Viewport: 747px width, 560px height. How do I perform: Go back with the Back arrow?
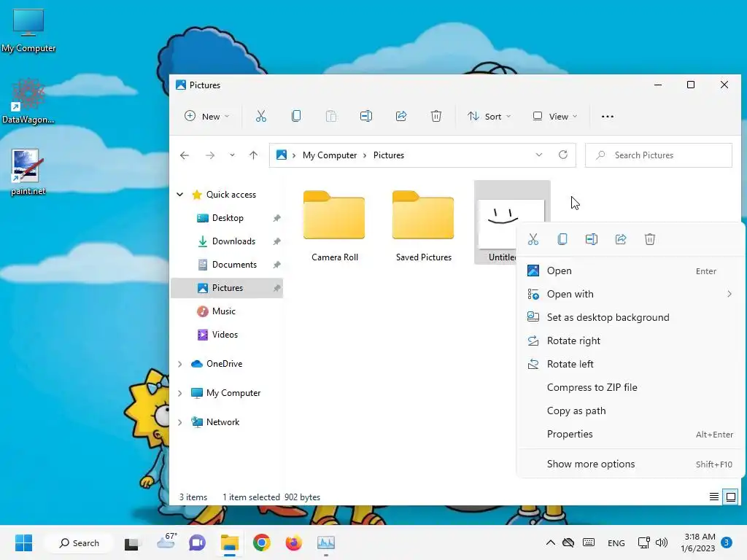click(x=185, y=155)
